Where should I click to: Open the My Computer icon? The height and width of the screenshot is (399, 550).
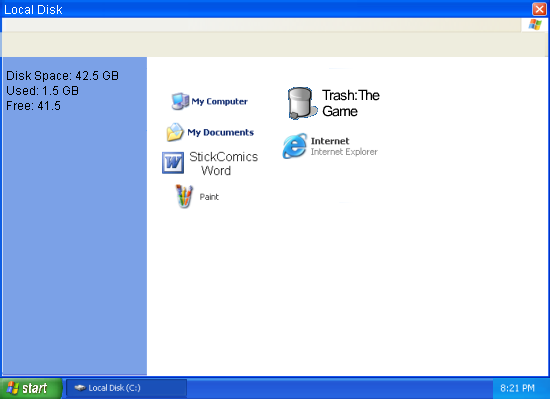pyautogui.click(x=180, y=101)
